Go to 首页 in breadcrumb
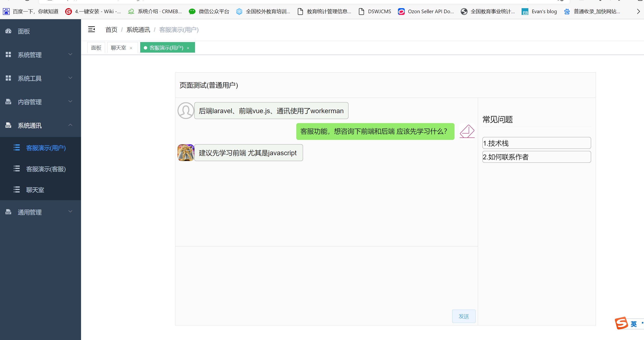The image size is (644, 340). tap(111, 30)
